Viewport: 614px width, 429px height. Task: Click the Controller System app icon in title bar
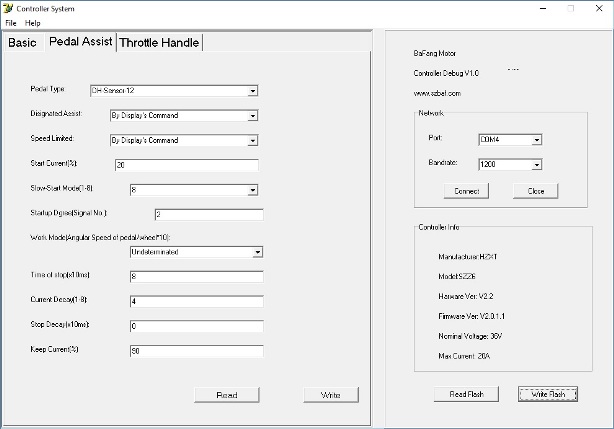tap(7, 8)
